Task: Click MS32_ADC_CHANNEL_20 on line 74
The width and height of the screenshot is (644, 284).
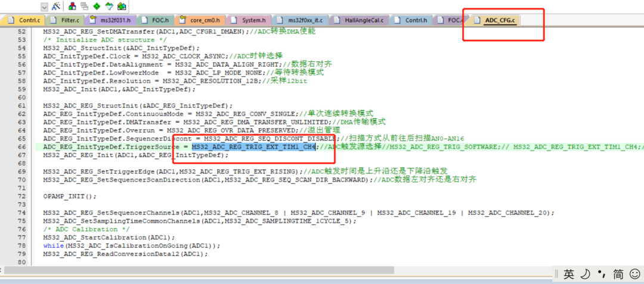Action: point(507,213)
